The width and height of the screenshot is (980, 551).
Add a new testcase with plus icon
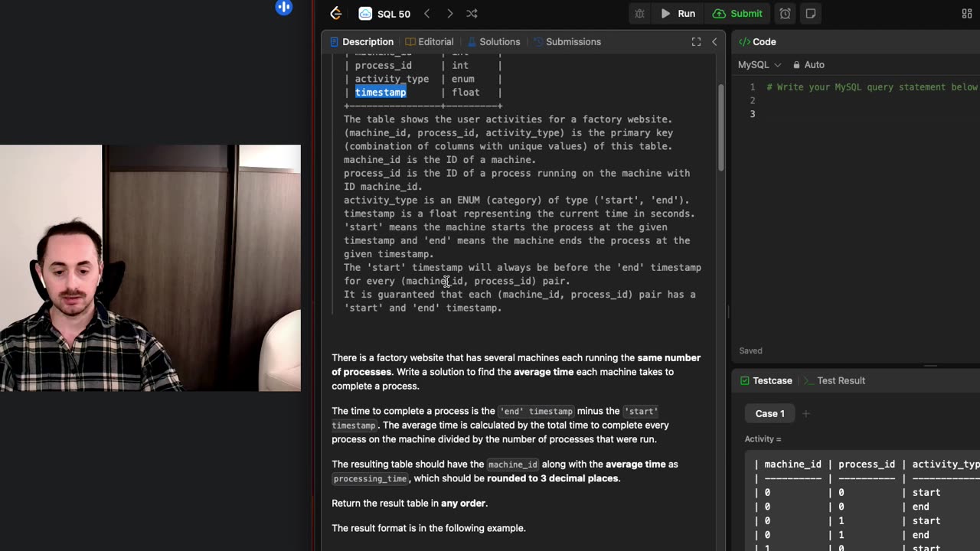806,414
